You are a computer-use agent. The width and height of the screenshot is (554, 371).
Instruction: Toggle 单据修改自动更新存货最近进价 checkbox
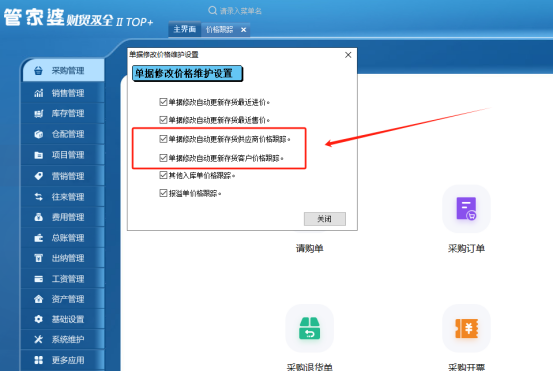coord(163,102)
